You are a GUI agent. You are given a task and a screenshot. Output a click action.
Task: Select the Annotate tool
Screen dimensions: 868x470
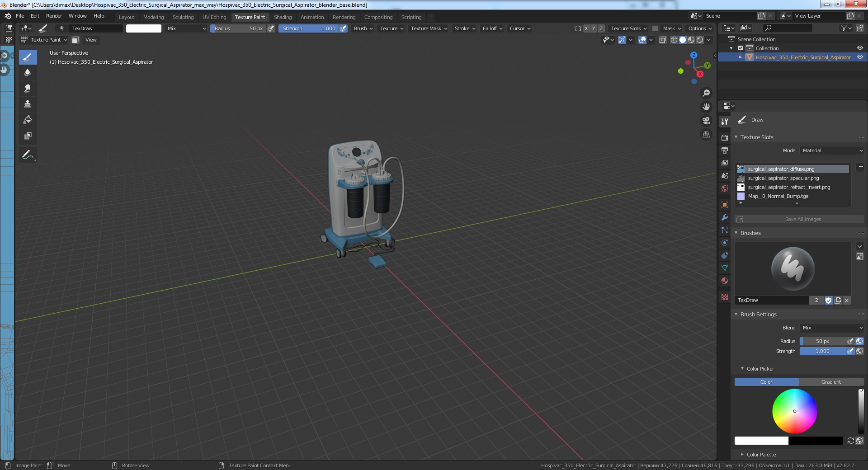(x=28, y=155)
